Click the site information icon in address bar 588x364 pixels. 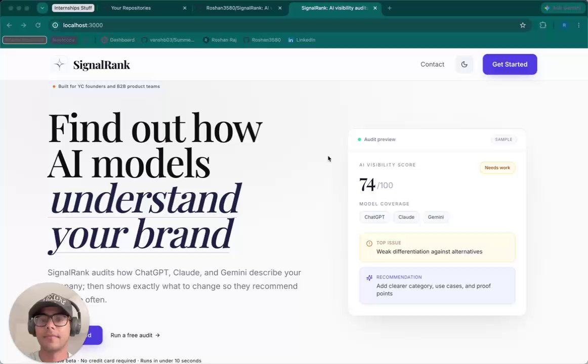click(55, 25)
